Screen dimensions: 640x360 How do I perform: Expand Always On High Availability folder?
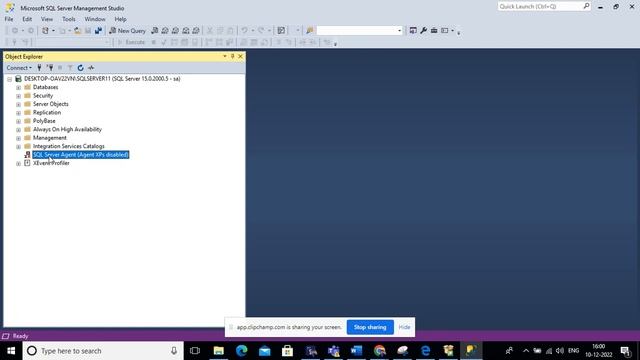pos(18,129)
